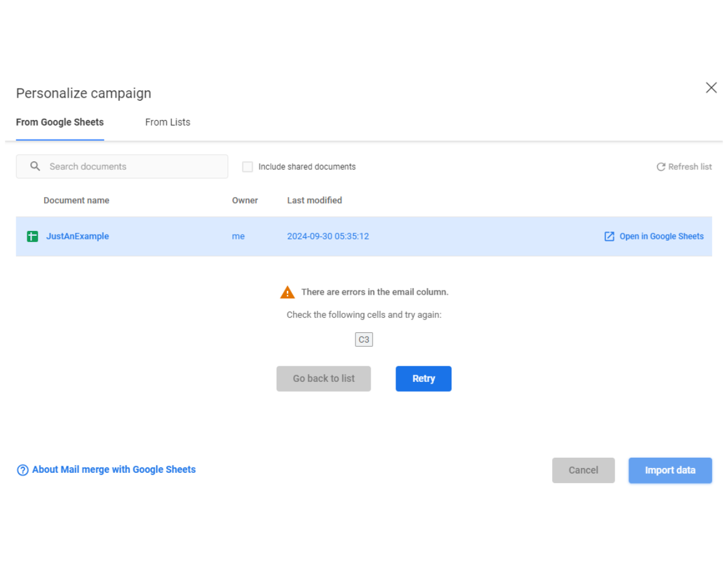Click the external link open icon

(610, 236)
